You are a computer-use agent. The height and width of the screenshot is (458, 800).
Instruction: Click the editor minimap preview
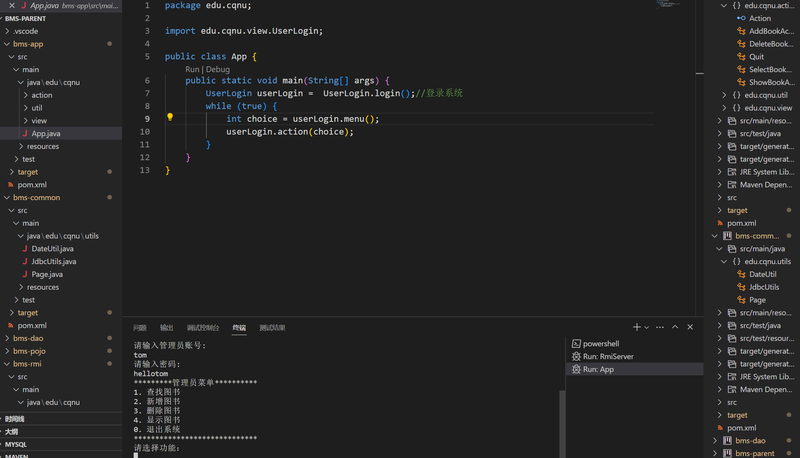pos(668,4)
